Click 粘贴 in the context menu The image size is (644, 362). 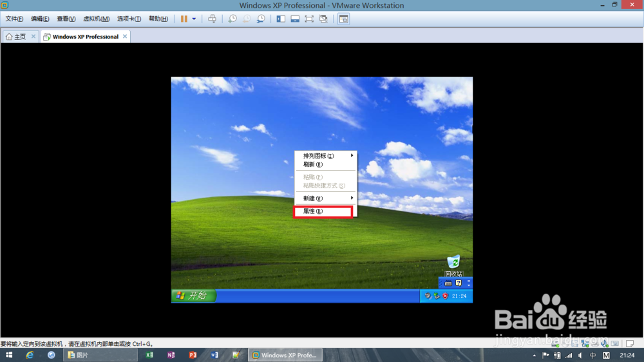325,177
